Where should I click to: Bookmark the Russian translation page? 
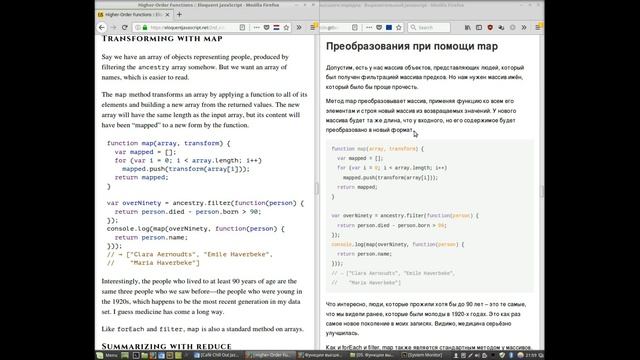point(399,27)
